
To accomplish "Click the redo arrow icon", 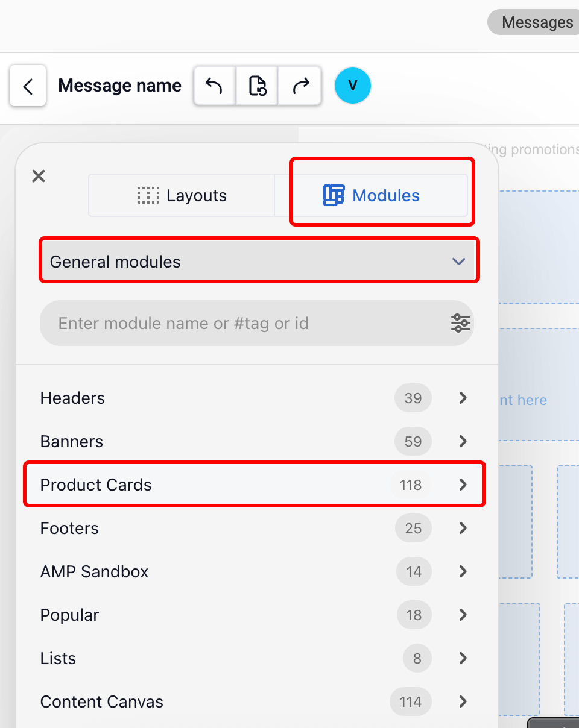I will (x=300, y=86).
